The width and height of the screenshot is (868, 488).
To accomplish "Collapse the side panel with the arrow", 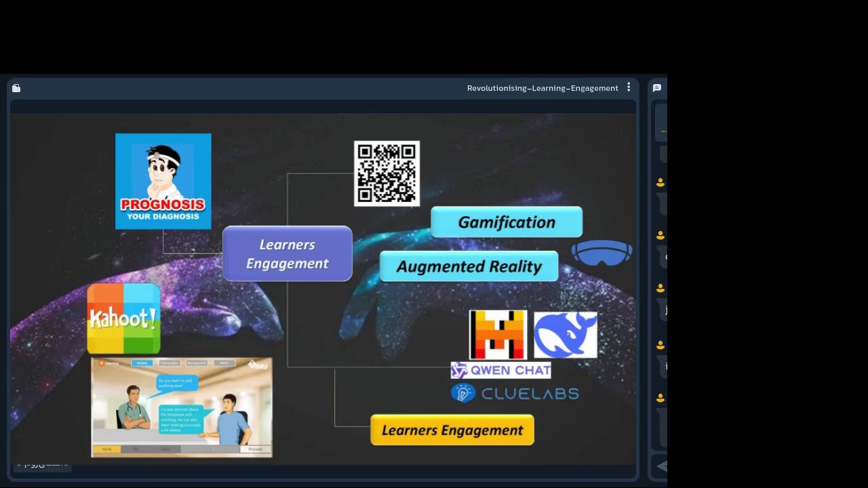I will [662, 466].
